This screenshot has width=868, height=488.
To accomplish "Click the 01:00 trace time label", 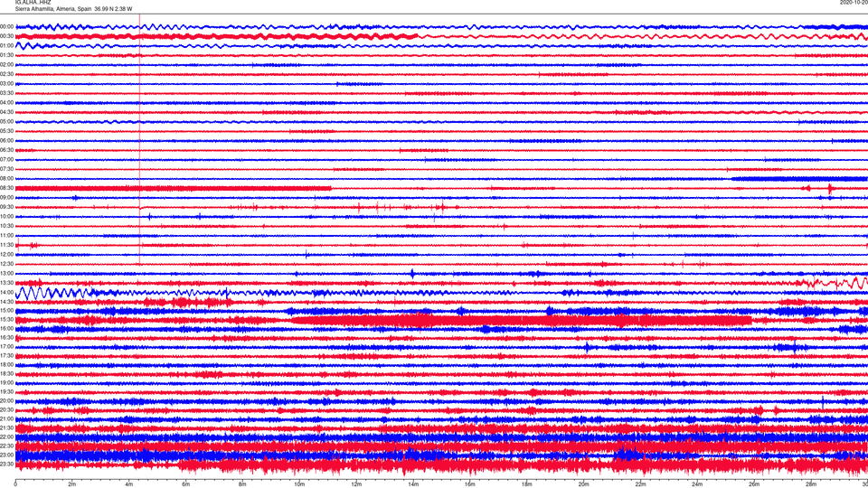I will coord(7,45).
